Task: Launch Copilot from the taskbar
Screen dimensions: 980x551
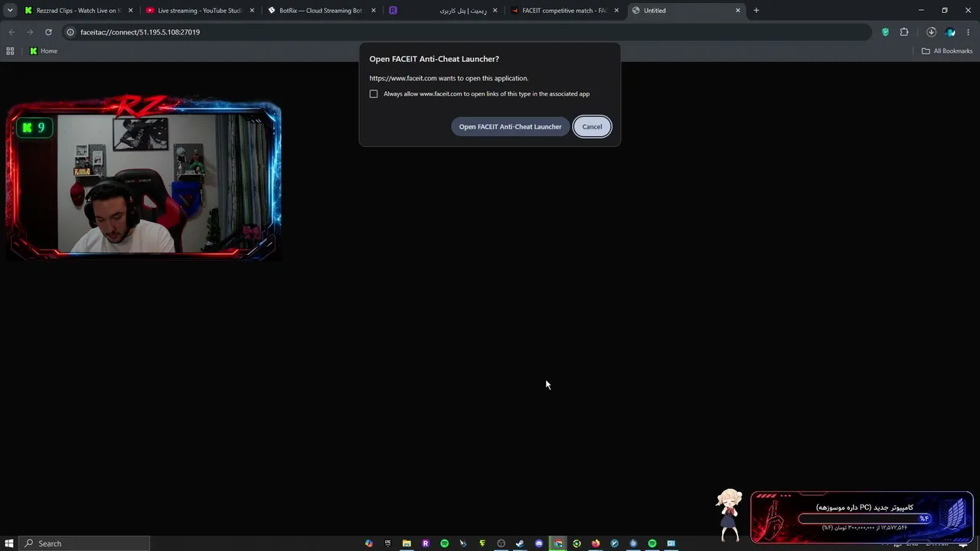Action: [x=369, y=543]
